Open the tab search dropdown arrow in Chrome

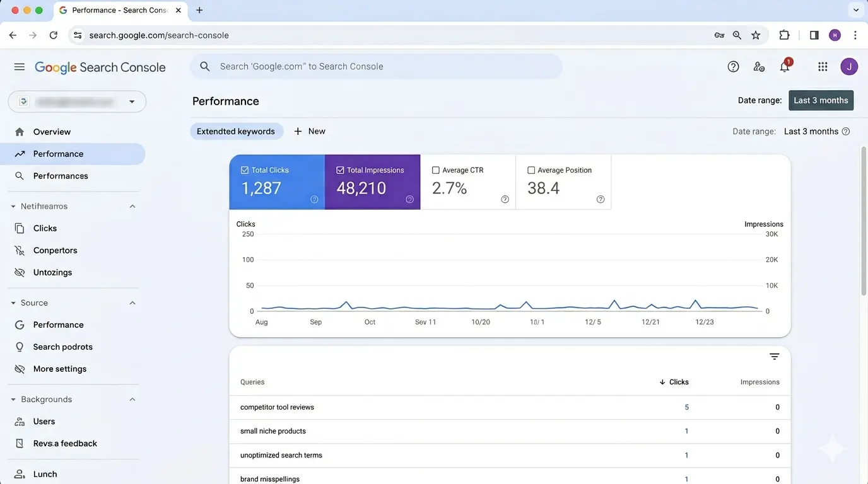point(855,10)
